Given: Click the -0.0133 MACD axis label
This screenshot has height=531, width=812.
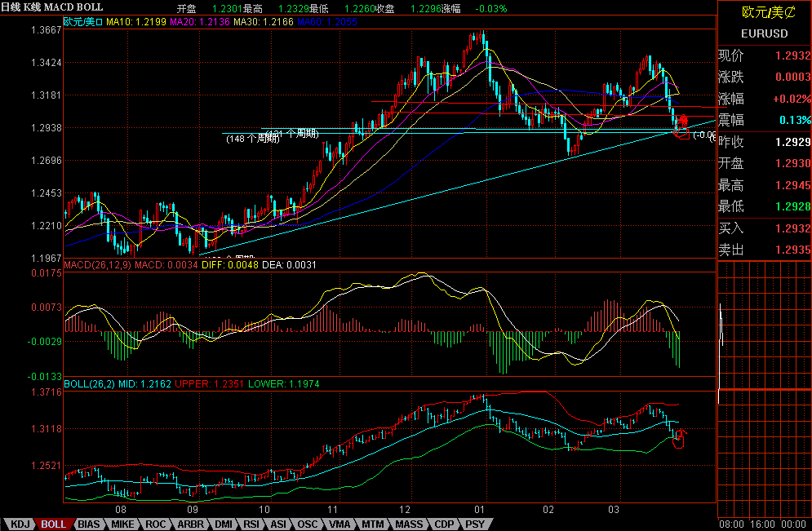Looking at the screenshot, I should [x=44, y=376].
